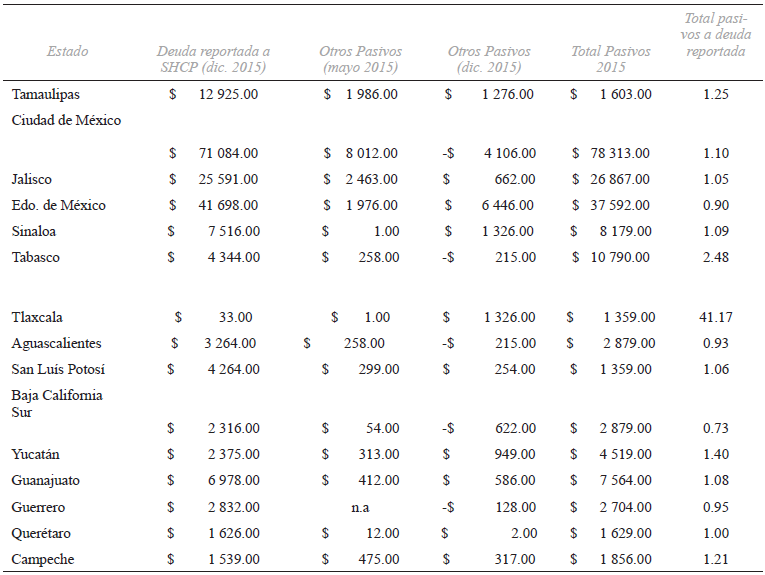Click the Deuda reportada a SHCP header
The height and width of the screenshot is (575, 765).
click(x=213, y=59)
